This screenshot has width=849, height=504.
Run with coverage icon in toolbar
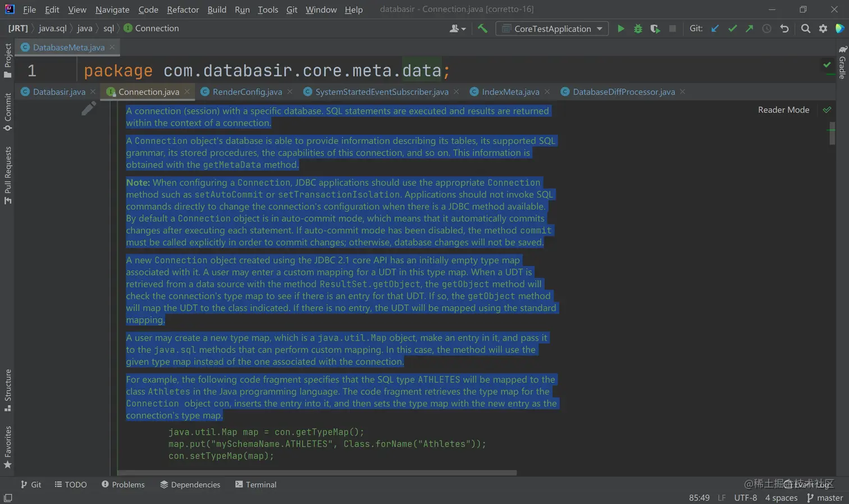pyautogui.click(x=655, y=29)
